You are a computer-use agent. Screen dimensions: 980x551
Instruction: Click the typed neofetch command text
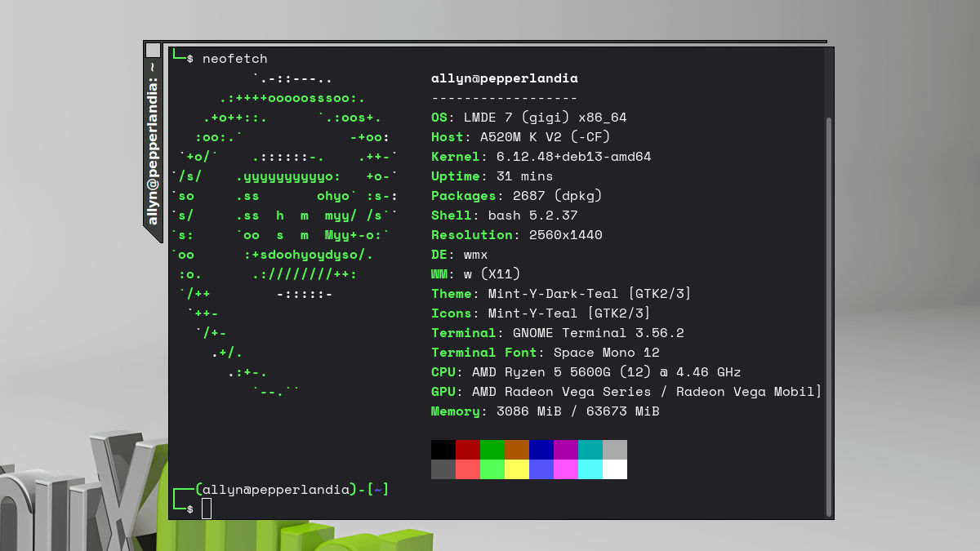click(x=235, y=59)
